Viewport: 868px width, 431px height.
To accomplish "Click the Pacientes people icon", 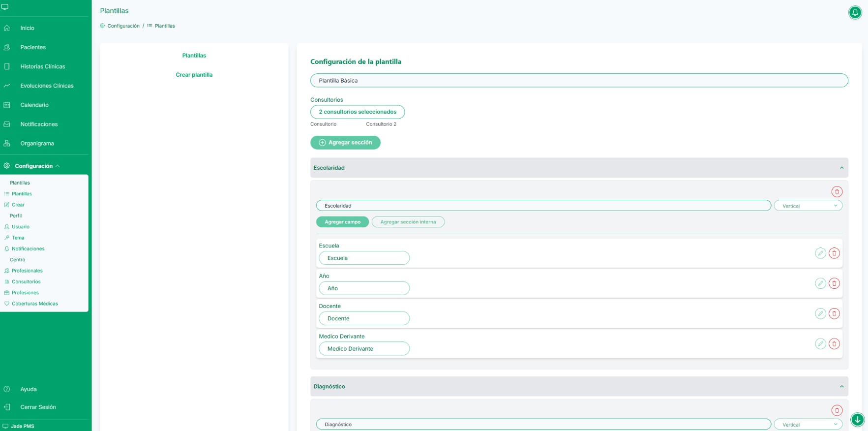I will tap(7, 47).
